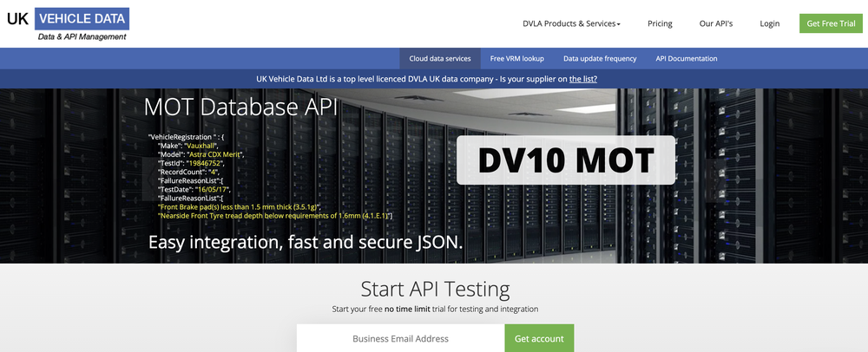Click the TestId "19846752" value
Image resolution: width=868 pixels, height=352 pixels.
point(204,164)
